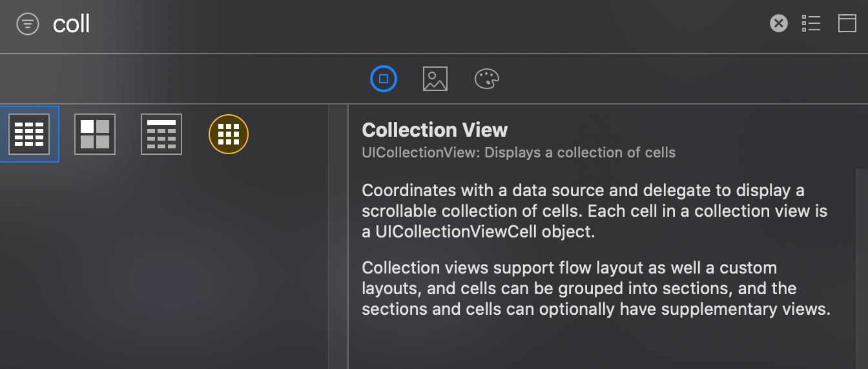Image resolution: width=868 pixels, height=369 pixels.
Task: Click the scrollbar track at the detail pane's right edge
Action: pyautogui.click(x=862, y=271)
